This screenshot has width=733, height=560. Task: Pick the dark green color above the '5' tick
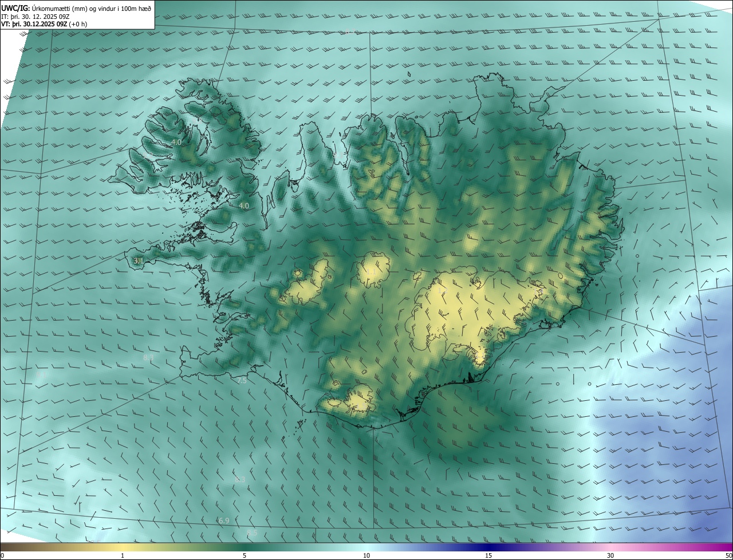pos(244,547)
